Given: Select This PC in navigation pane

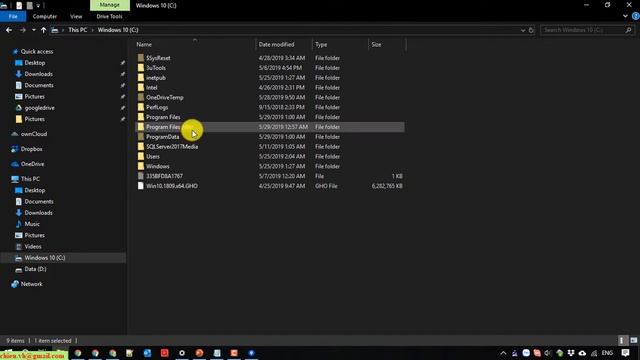Looking at the screenshot, I should pos(30,179).
